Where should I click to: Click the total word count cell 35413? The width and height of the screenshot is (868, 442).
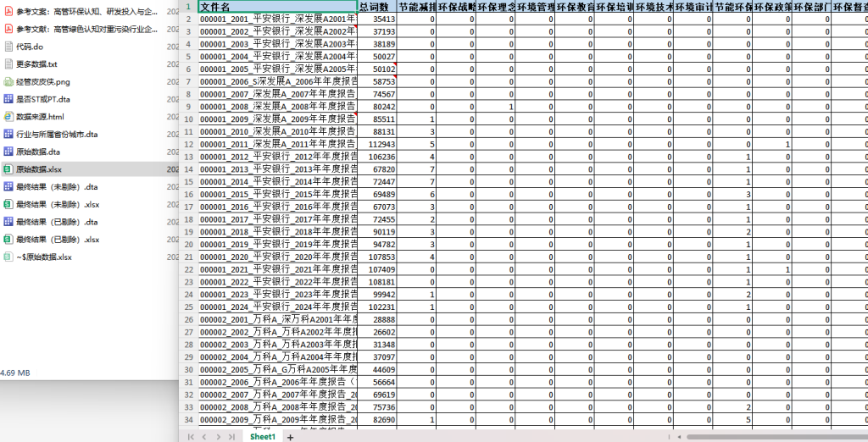tap(377, 19)
